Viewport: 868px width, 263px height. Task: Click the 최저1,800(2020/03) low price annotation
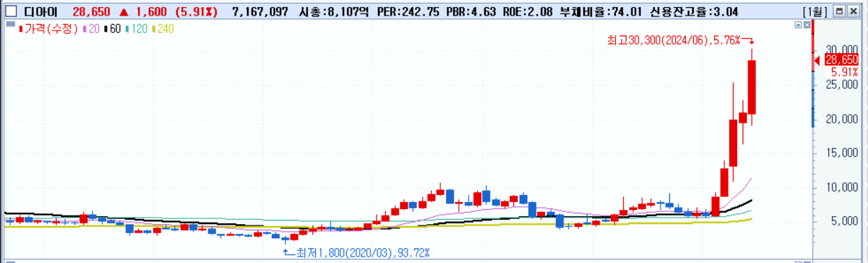coord(362,252)
